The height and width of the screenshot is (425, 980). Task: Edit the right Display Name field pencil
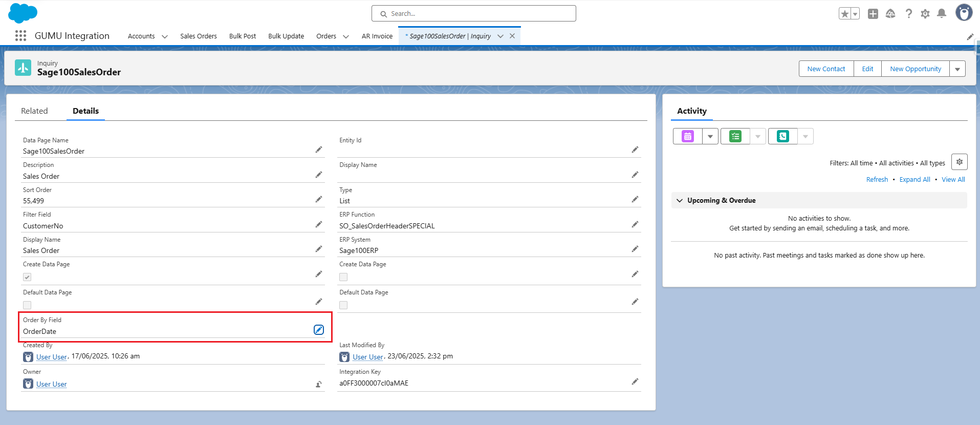coord(635,175)
